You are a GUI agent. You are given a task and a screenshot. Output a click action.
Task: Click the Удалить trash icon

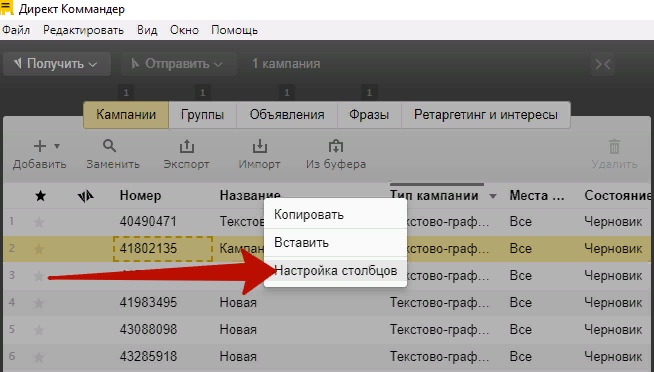614,147
